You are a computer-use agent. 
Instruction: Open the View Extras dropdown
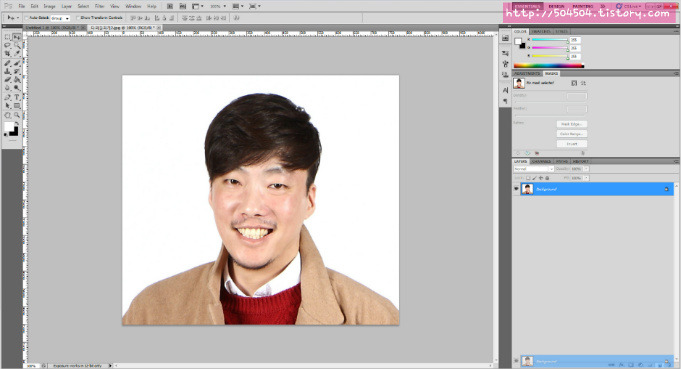tap(198, 7)
